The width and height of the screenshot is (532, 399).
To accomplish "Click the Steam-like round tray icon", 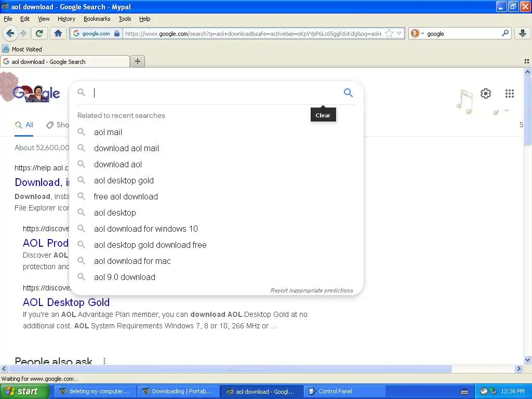I will (x=484, y=391).
